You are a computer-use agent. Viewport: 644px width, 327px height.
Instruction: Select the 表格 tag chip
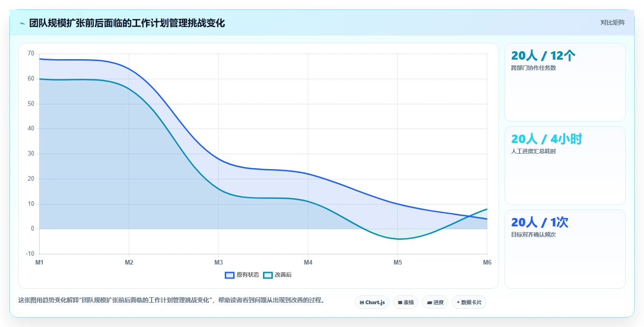[406, 302]
